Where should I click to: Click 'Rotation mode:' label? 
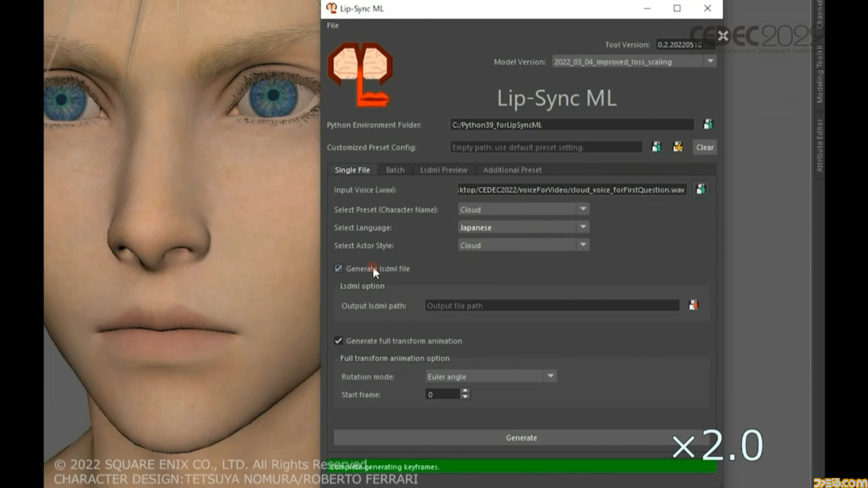368,377
